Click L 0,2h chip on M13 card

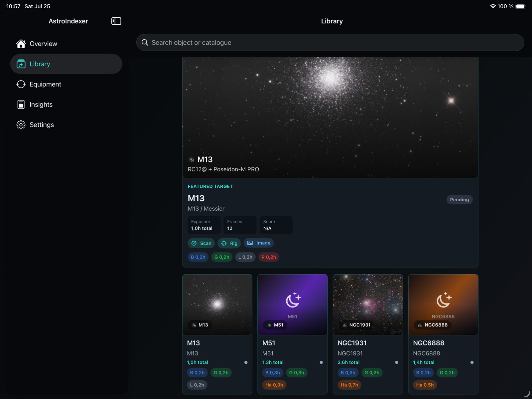click(197, 385)
